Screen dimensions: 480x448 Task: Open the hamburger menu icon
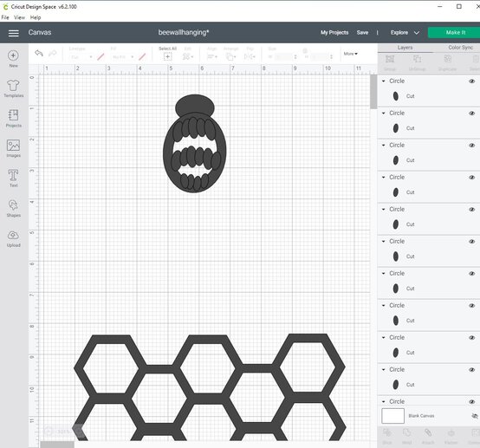(14, 33)
